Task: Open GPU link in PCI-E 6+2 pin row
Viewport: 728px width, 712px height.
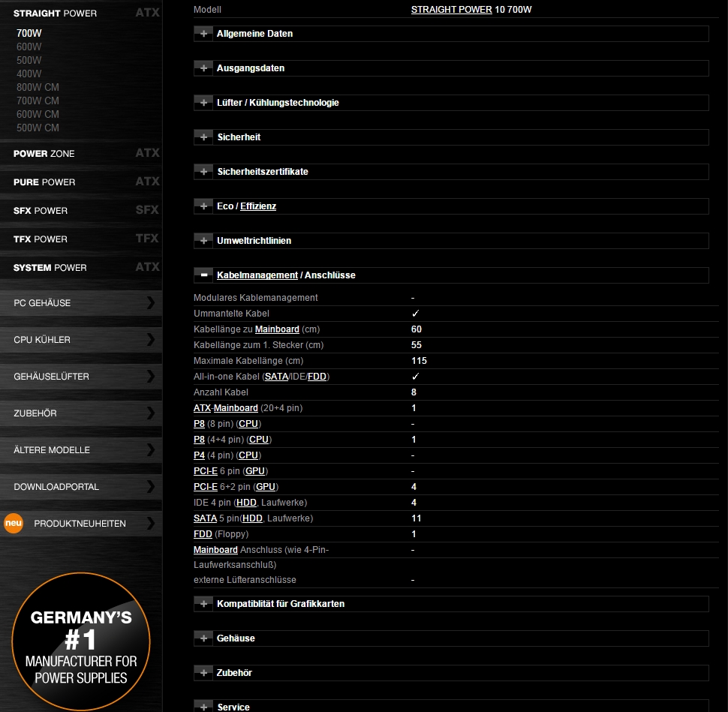Action: click(x=266, y=487)
